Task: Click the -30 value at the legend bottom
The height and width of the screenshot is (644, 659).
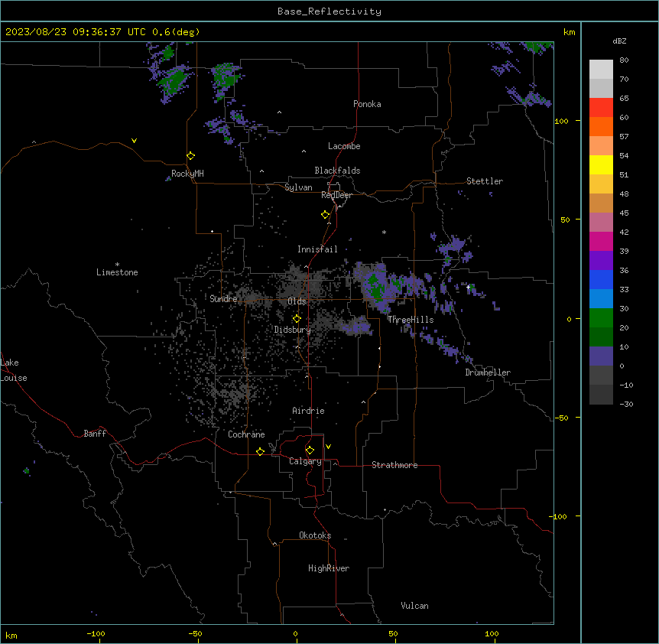Action: [x=626, y=404]
